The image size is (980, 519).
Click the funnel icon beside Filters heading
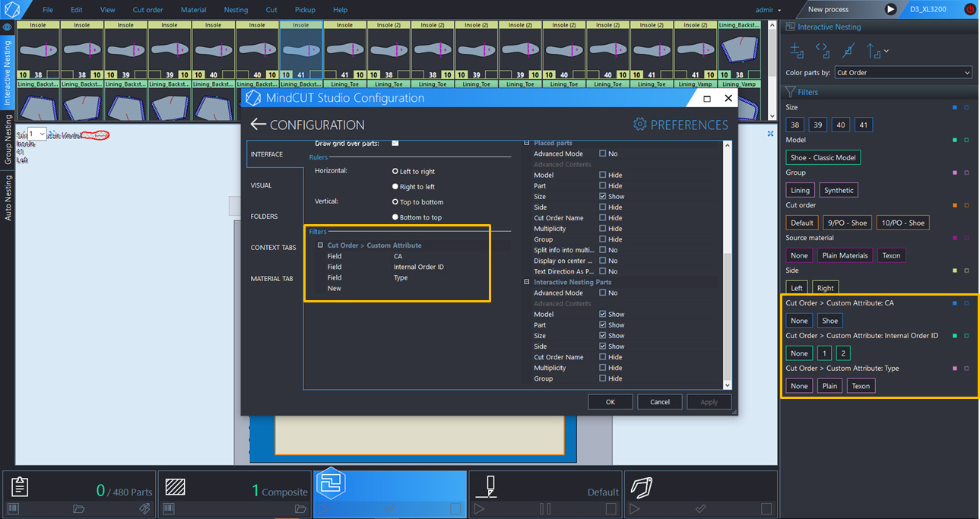(791, 92)
